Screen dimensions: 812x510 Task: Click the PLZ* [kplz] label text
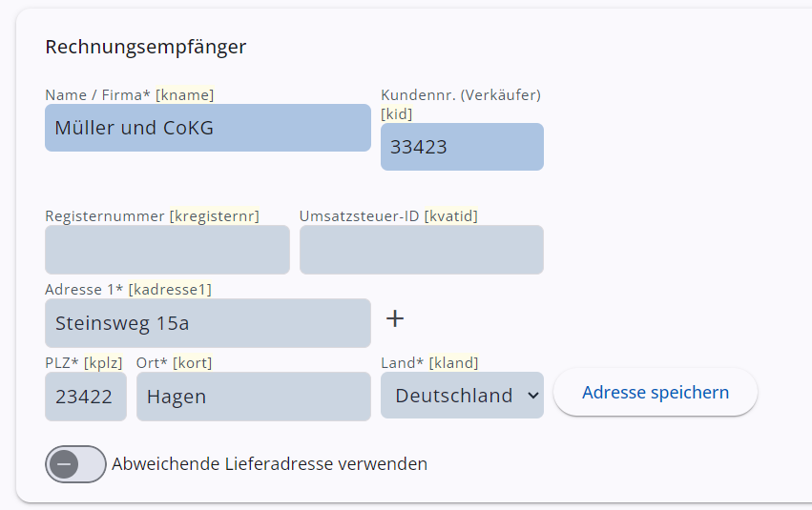coord(85,362)
